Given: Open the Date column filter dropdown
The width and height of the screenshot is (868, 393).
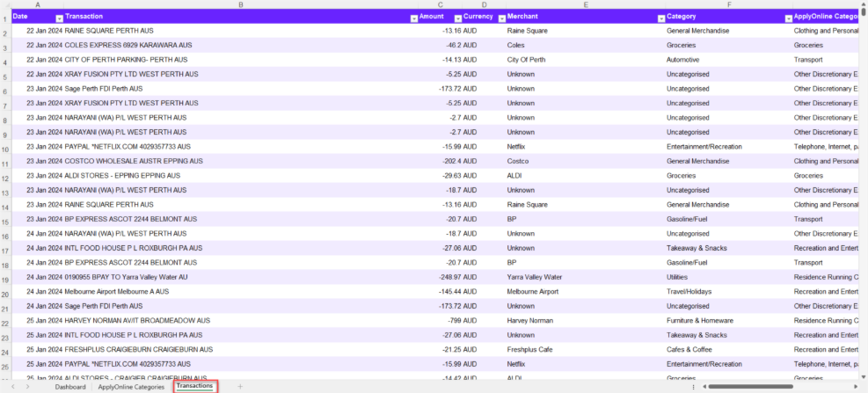Looking at the screenshot, I should [x=59, y=18].
